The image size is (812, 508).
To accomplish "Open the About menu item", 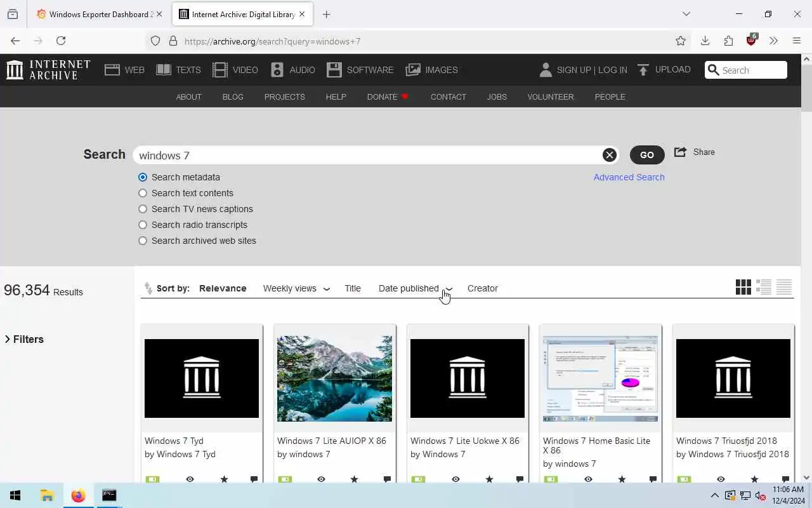I will (x=188, y=97).
